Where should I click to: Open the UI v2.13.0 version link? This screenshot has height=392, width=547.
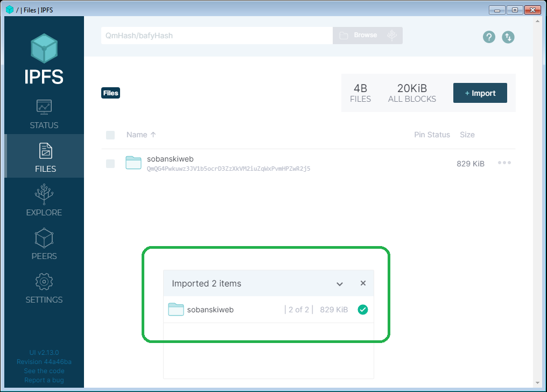point(44,353)
